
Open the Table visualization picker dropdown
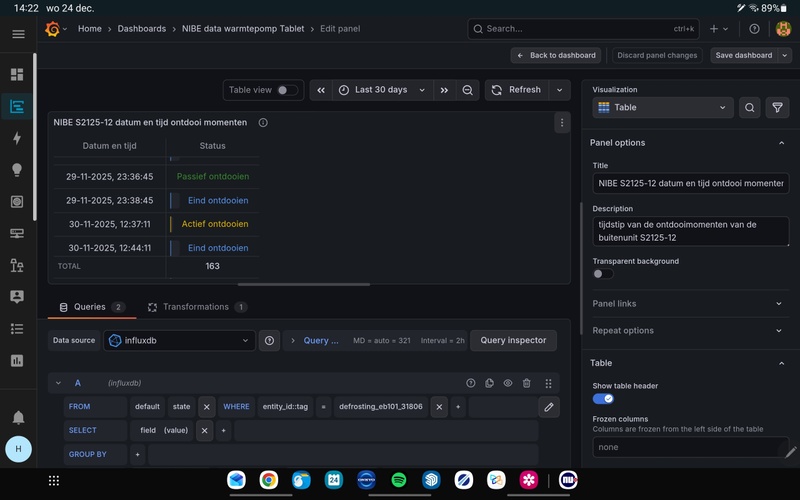[x=663, y=107]
